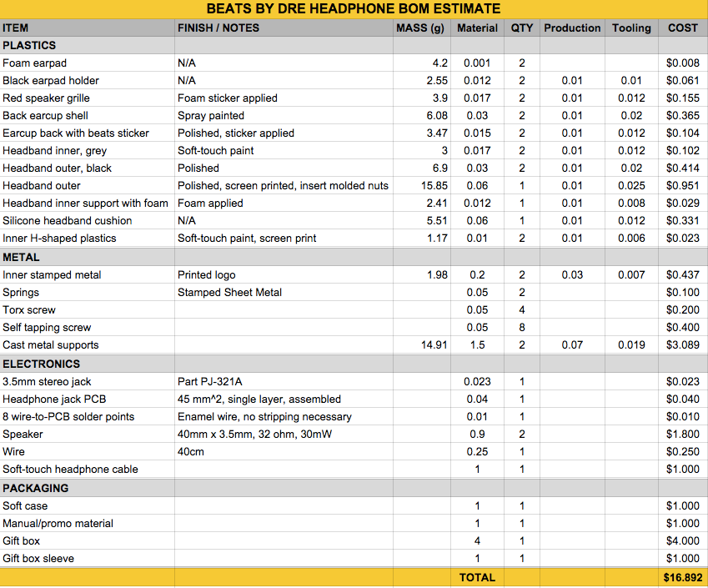Click the Self tapping screw quantity 8
Viewport: 708px width, 588px height.
click(521, 328)
